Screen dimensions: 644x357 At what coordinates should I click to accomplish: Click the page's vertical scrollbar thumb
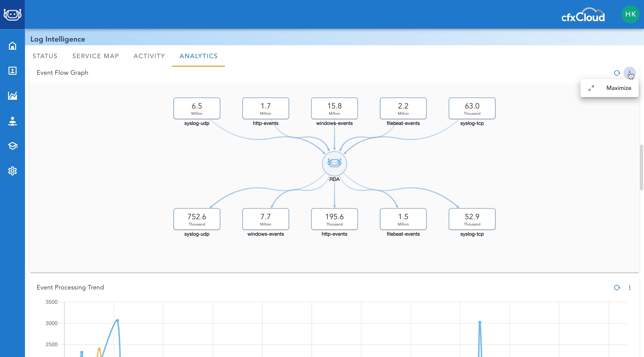(x=641, y=167)
